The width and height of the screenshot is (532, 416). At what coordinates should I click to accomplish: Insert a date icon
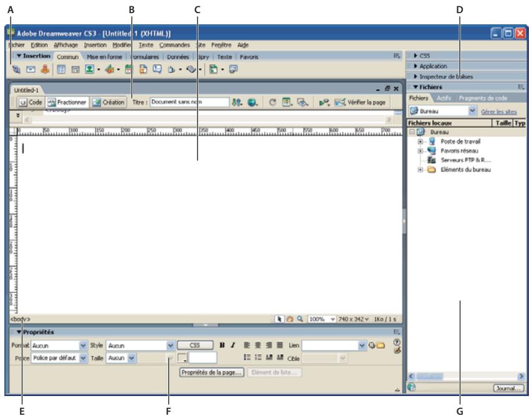128,69
